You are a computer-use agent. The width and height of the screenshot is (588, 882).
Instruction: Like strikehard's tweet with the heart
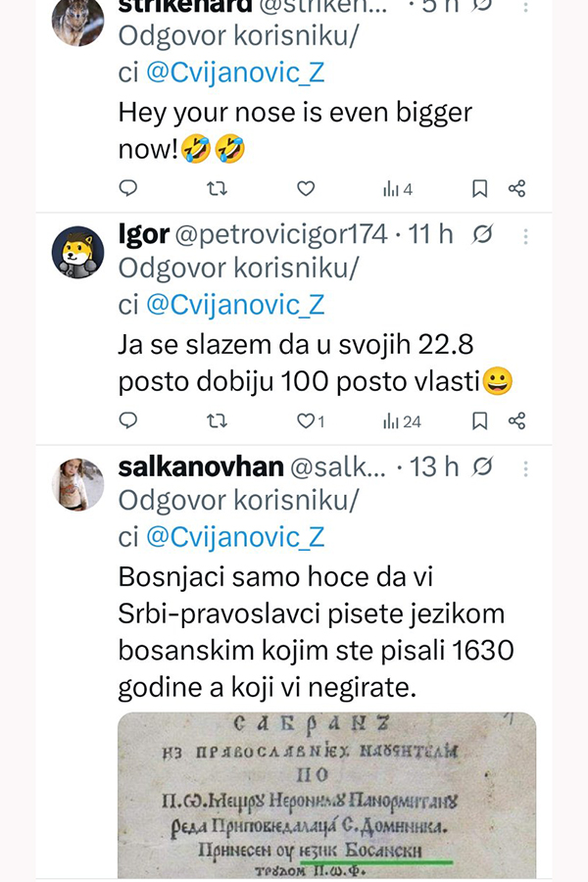point(306,188)
